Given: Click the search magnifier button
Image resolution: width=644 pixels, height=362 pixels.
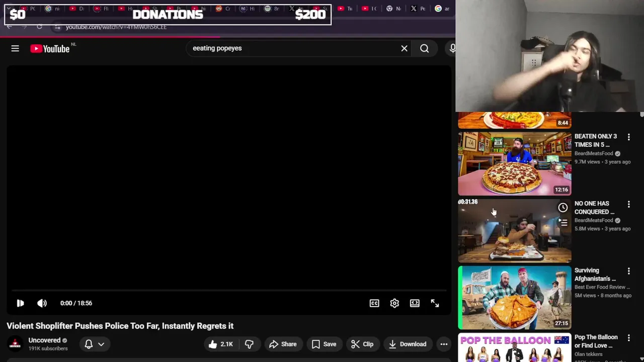Looking at the screenshot, I should [425, 48].
